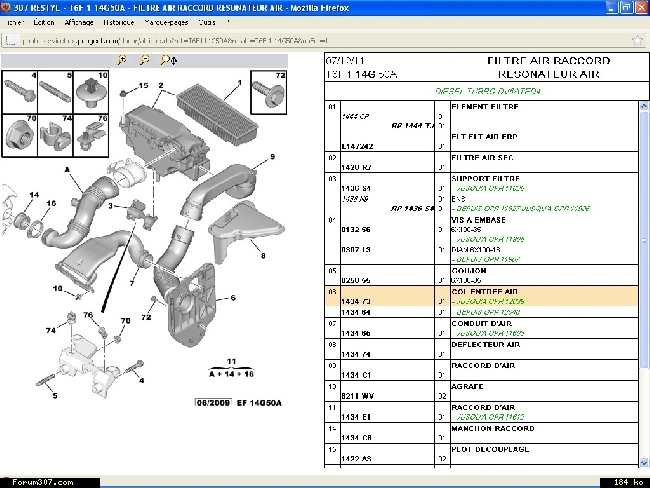Select stud thumbnail numbered 5
650x488 pixels.
(56, 92)
